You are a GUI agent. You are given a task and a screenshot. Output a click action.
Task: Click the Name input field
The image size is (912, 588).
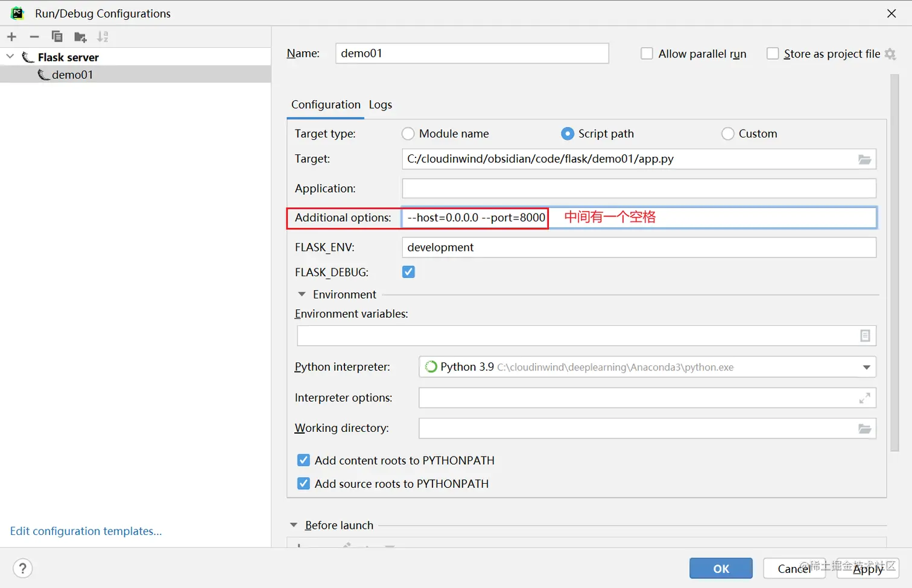[472, 53]
